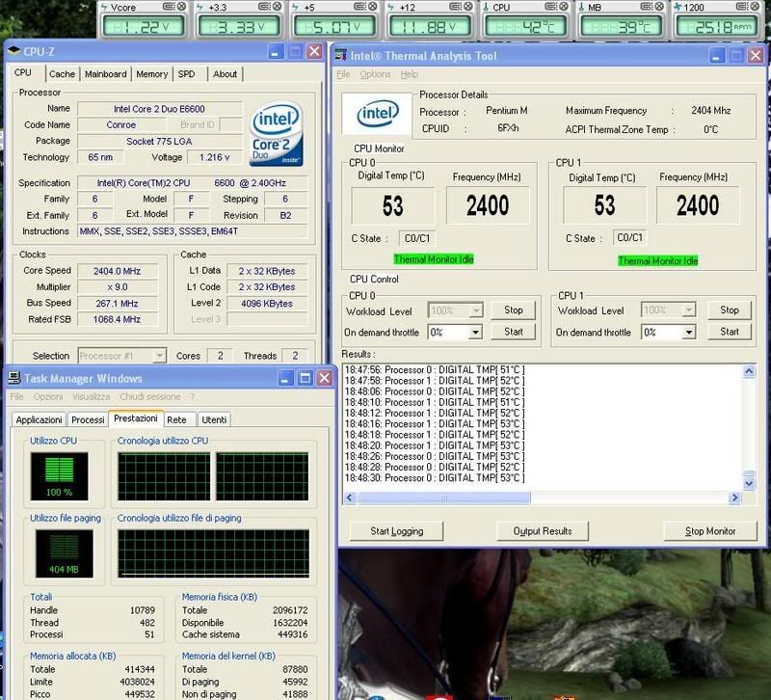
Task: Open the Visualizza menu in Task Manager
Action: click(91, 396)
